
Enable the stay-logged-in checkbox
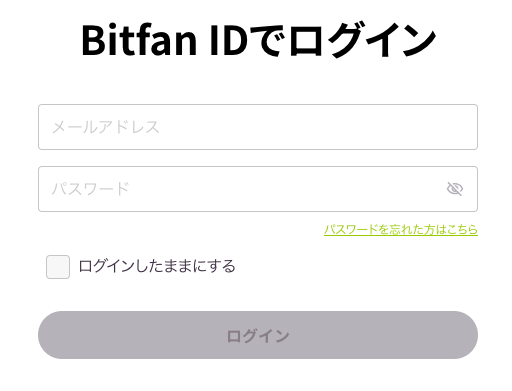(x=58, y=267)
